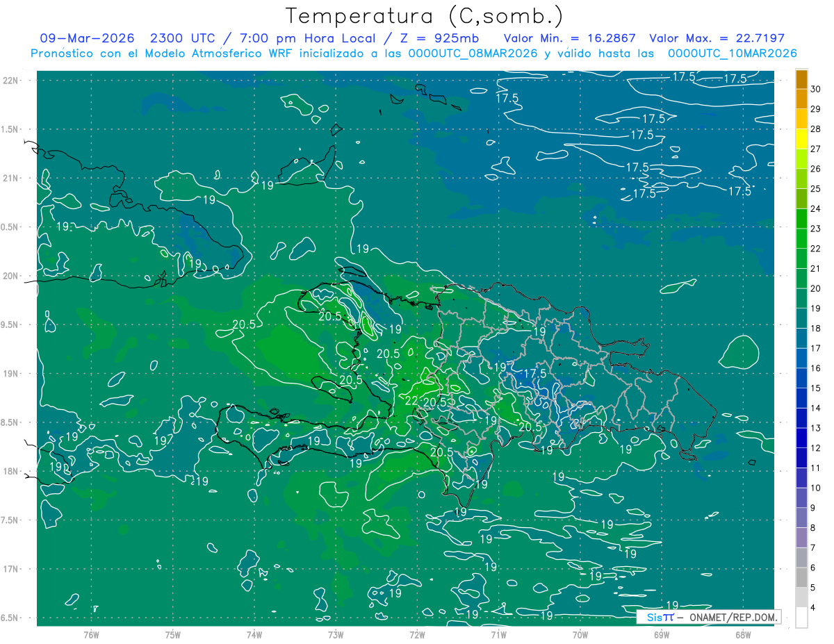Click the color scale label "21"
834x644 pixels.
(816, 268)
